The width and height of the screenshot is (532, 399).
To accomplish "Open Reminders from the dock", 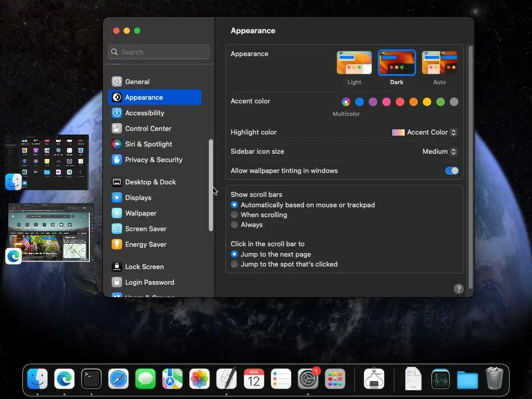I will (x=281, y=379).
